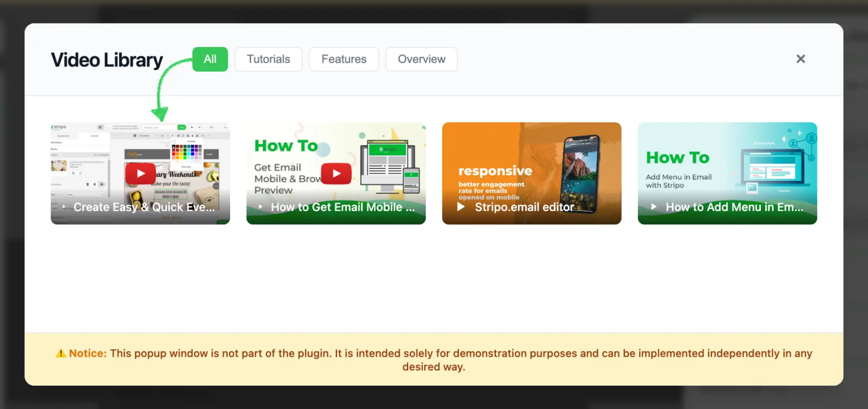Open the responsive Stripo.email editor thumbnail
868x409 pixels.
click(x=531, y=173)
